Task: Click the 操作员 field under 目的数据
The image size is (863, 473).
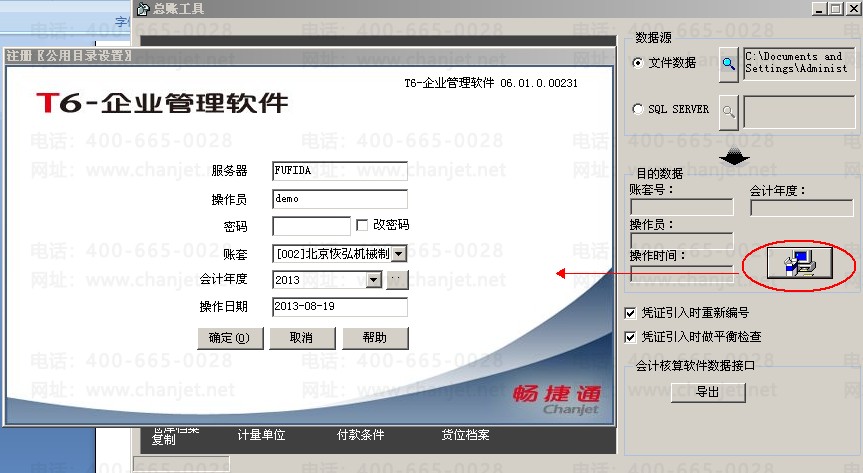Action: (681, 241)
